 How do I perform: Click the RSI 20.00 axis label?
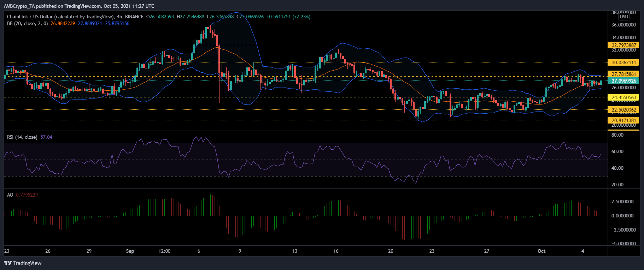617,185
